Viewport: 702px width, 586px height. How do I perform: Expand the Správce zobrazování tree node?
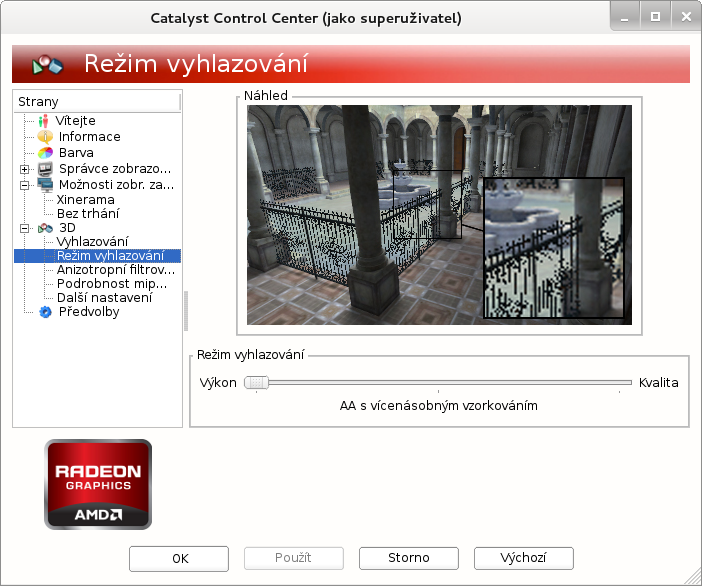pos(25,169)
